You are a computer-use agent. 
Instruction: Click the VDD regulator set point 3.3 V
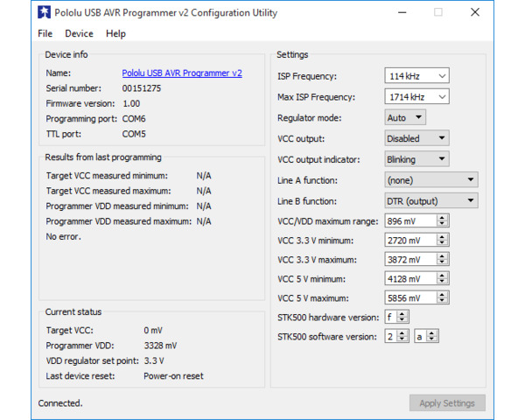pos(154,360)
